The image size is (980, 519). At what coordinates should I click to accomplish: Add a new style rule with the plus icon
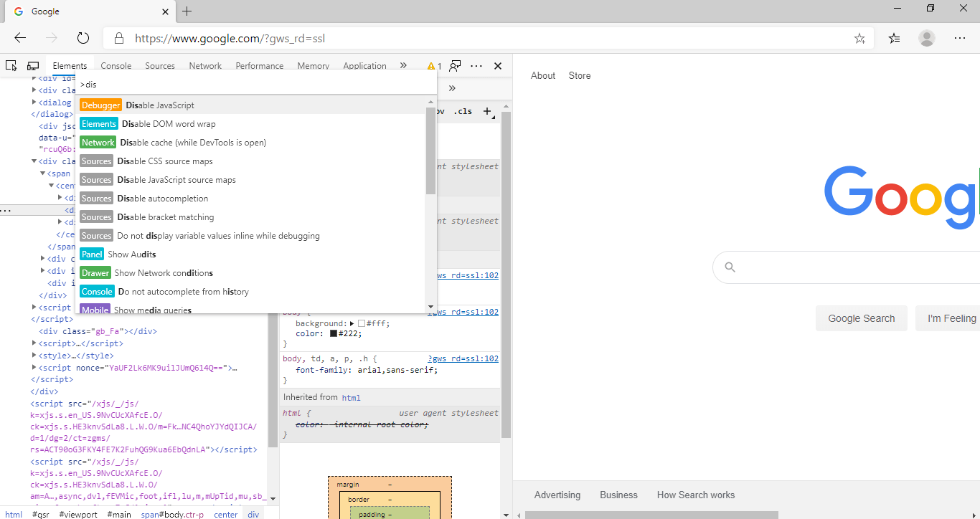click(x=488, y=111)
